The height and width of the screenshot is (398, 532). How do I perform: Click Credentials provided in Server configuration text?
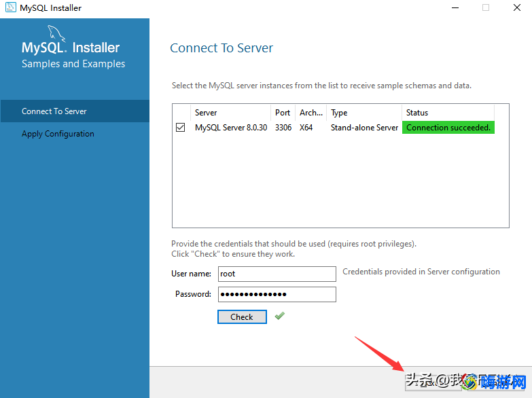[421, 272]
